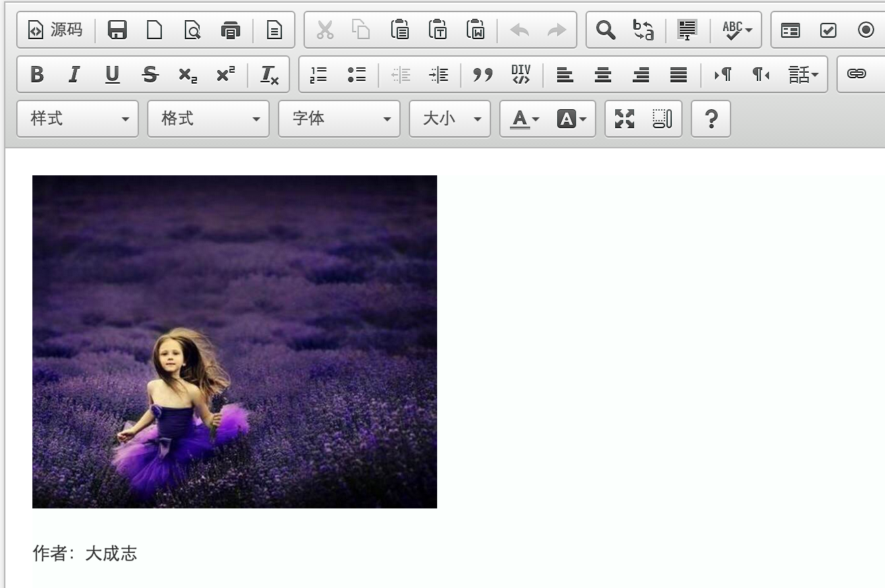
Task: Open the 大小 font size dropdown
Action: tap(450, 119)
